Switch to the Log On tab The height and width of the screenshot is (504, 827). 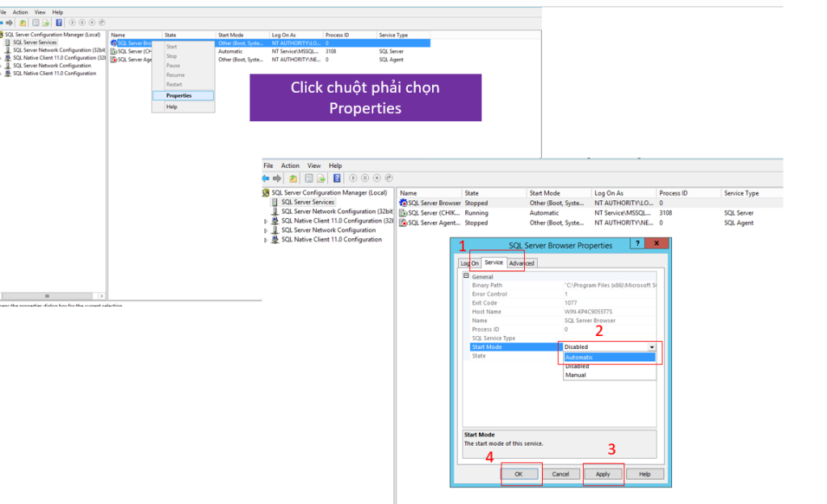[469, 263]
